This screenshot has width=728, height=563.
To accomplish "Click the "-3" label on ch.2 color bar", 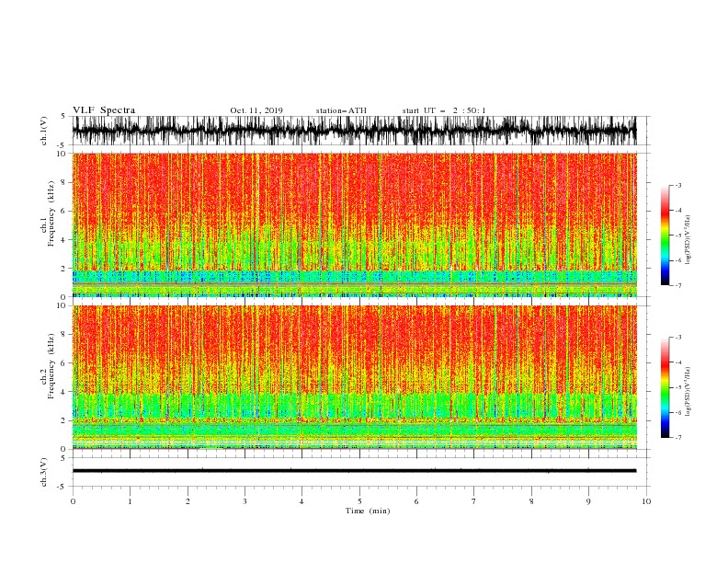I will (678, 338).
